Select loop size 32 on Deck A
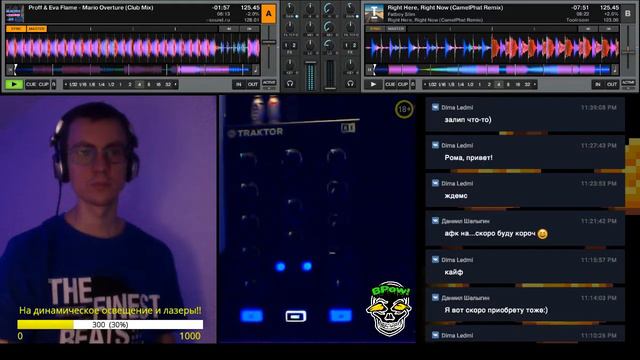Image resolution: width=640 pixels, height=360 pixels. coord(168,84)
